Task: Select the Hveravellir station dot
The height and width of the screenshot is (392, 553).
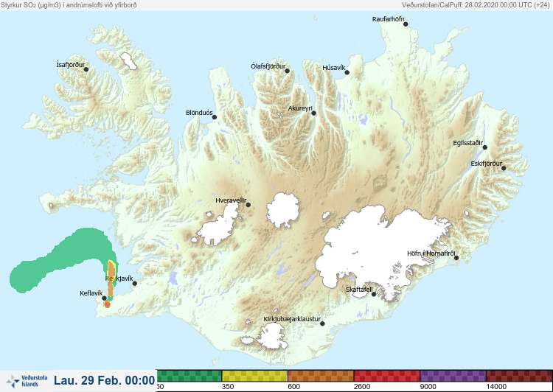Action: [248, 205]
